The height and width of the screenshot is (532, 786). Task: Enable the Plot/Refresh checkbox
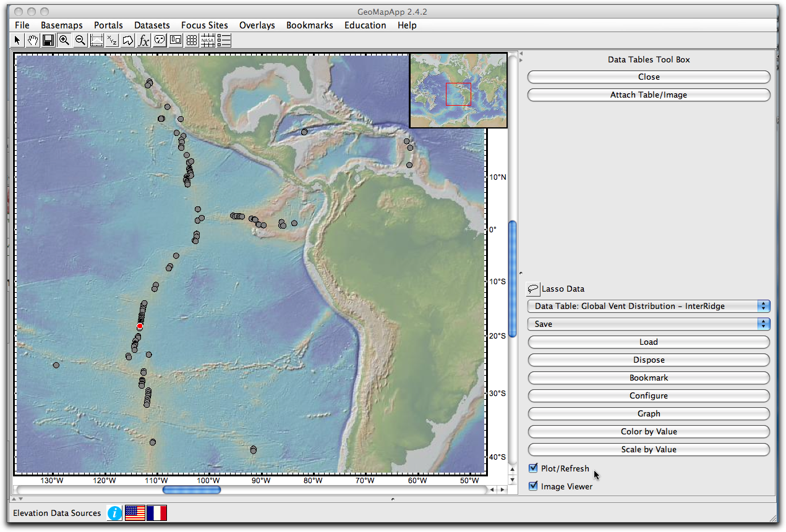[x=533, y=468]
